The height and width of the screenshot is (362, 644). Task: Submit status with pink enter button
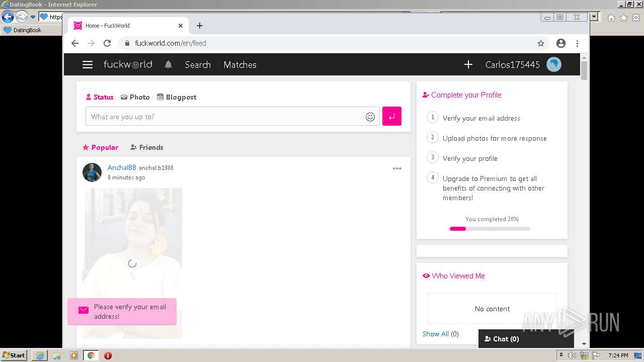pyautogui.click(x=392, y=116)
